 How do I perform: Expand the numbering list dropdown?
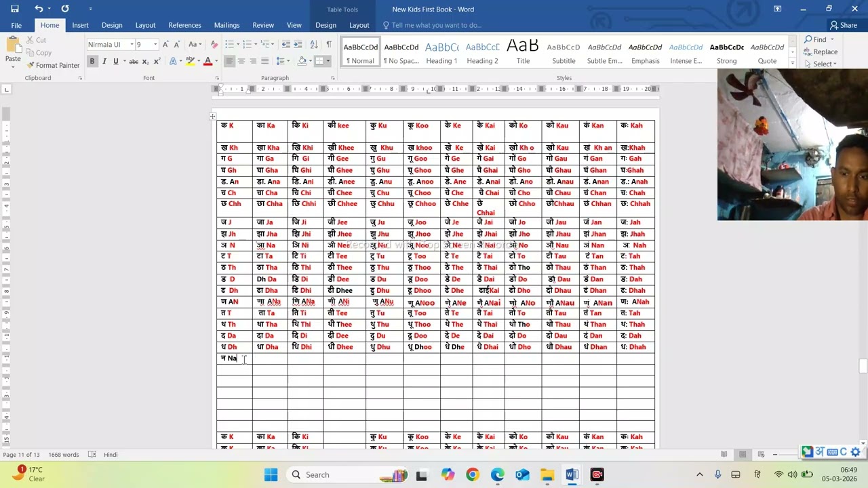pyautogui.click(x=255, y=45)
